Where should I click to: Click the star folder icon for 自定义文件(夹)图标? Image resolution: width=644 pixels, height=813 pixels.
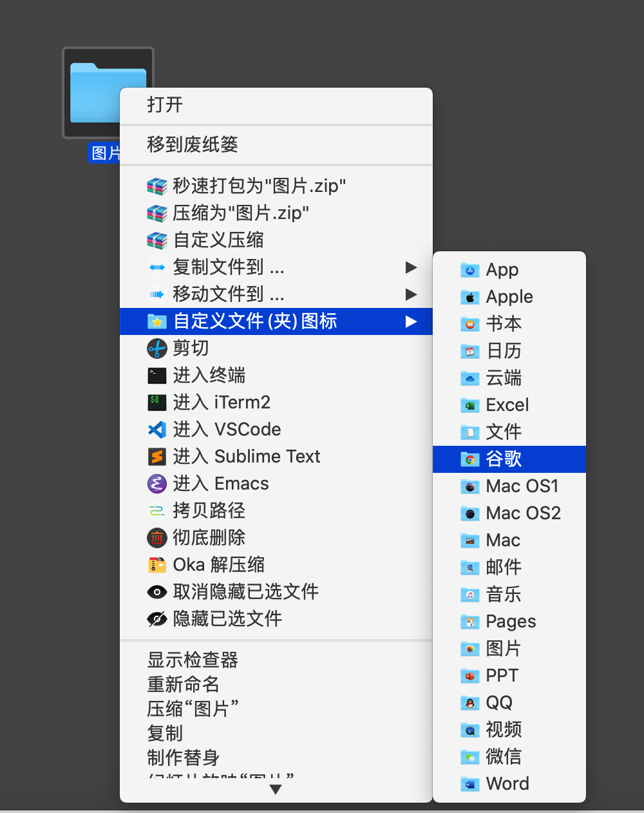(157, 321)
